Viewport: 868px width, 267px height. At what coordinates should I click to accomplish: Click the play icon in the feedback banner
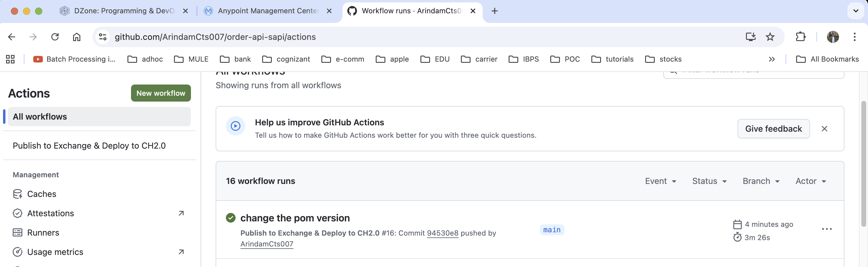click(236, 126)
